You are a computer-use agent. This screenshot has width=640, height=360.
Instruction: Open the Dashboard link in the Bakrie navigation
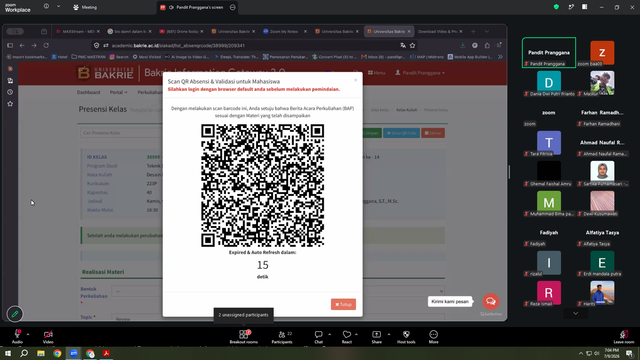click(89, 92)
